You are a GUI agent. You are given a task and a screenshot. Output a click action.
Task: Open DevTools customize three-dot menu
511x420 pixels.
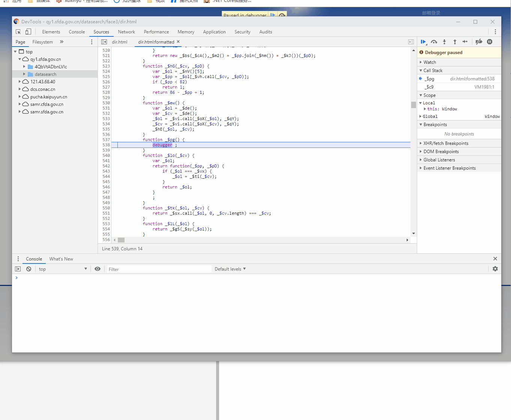point(495,32)
